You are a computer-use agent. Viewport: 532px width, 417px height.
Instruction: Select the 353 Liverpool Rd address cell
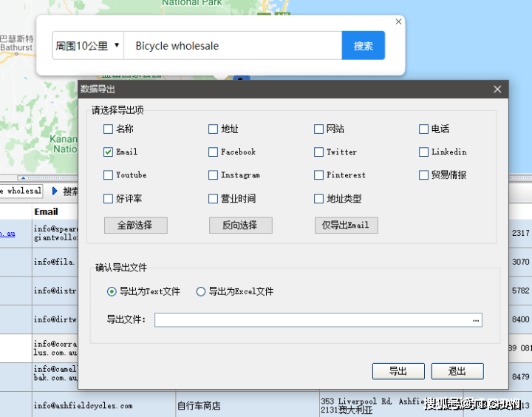click(391, 405)
